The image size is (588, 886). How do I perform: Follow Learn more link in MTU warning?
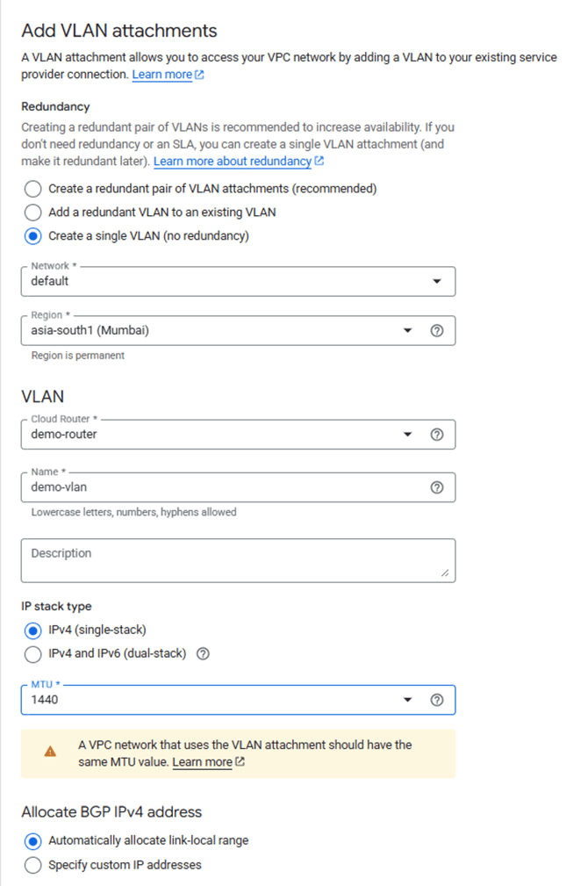click(202, 762)
